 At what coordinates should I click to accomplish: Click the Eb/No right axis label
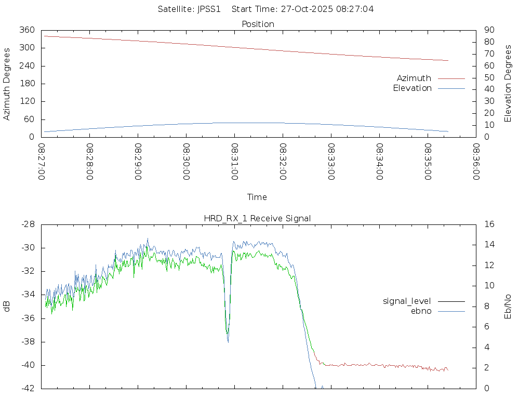tap(508, 306)
